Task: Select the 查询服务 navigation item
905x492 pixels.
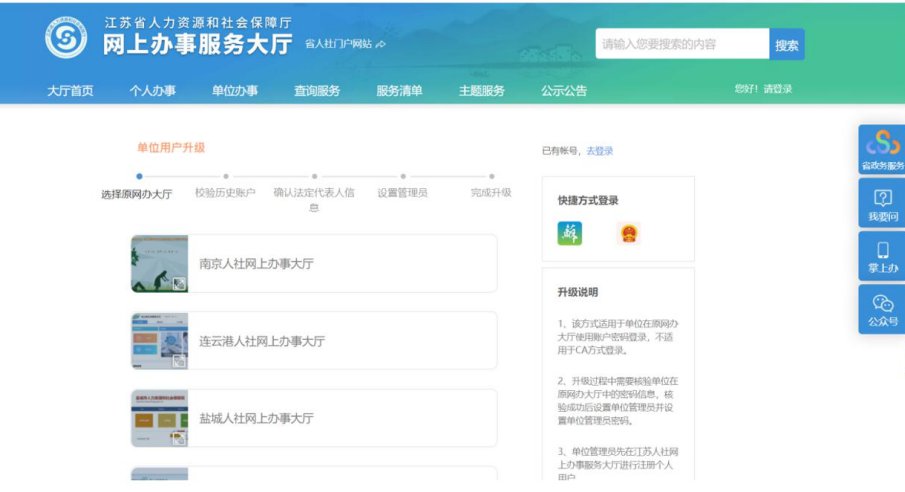Action: [316, 90]
